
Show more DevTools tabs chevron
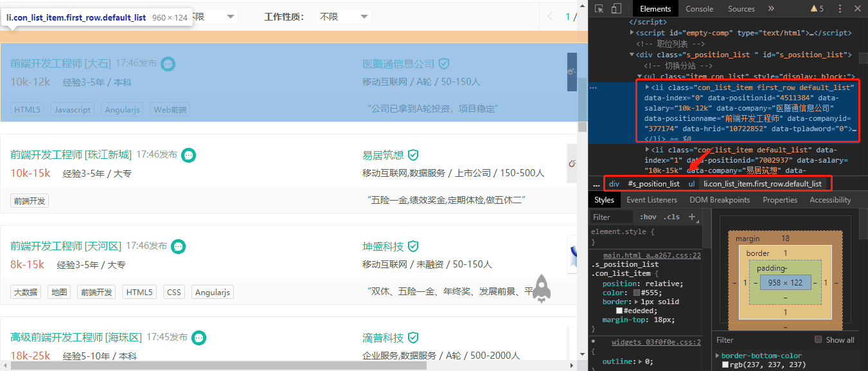(x=771, y=9)
